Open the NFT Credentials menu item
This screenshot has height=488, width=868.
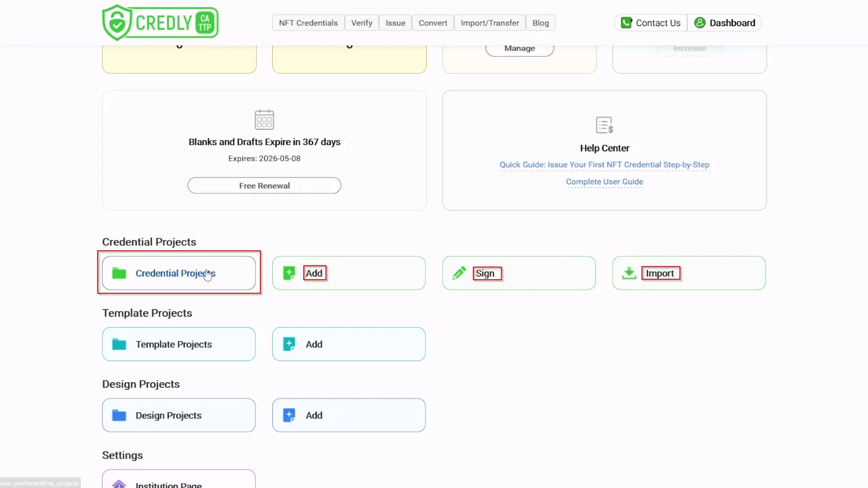click(308, 23)
